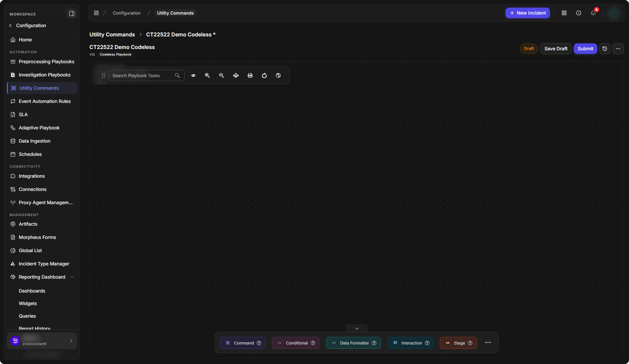This screenshot has height=364, width=629.
Task: Submit the playbook
Action: pos(585,49)
